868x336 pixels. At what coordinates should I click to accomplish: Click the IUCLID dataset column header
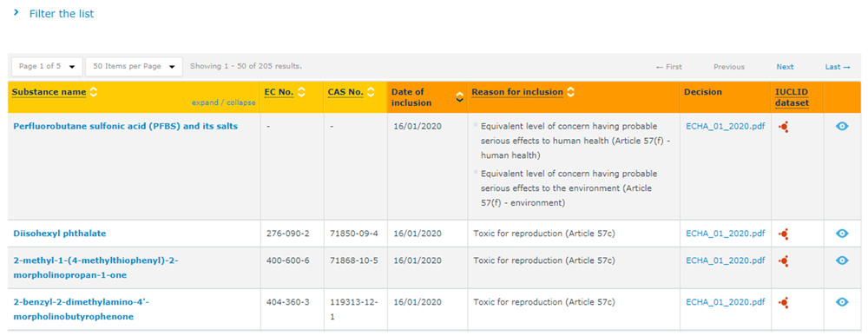pyautogui.click(x=792, y=97)
